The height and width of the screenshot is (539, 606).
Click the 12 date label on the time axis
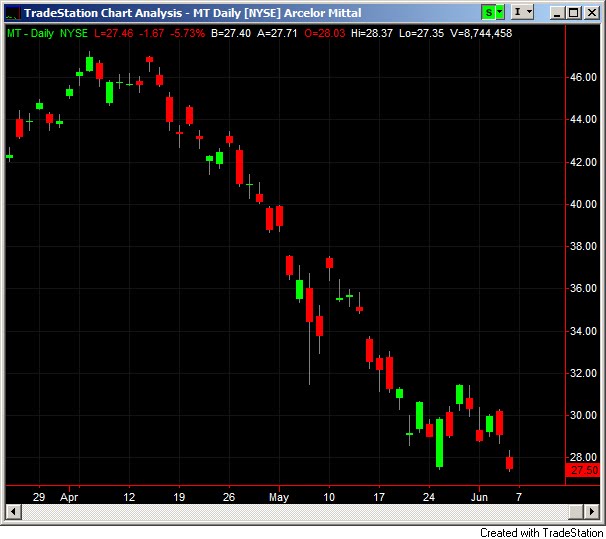tap(129, 497)
